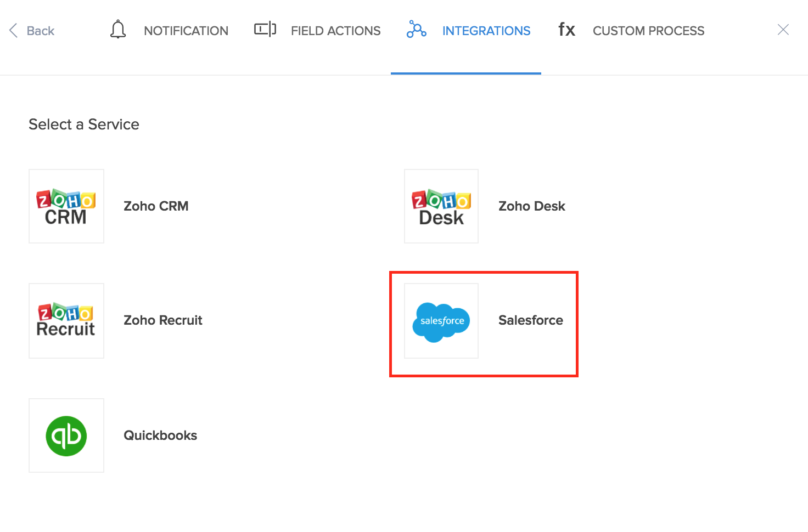
Task: Click the Integrations nodes icon
Action: coord(416,29)
